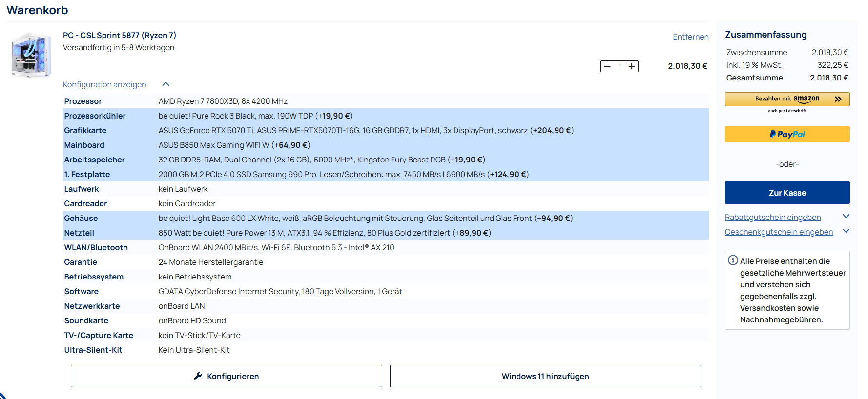Select the Zusammenfassung heading

click(765, 35)
